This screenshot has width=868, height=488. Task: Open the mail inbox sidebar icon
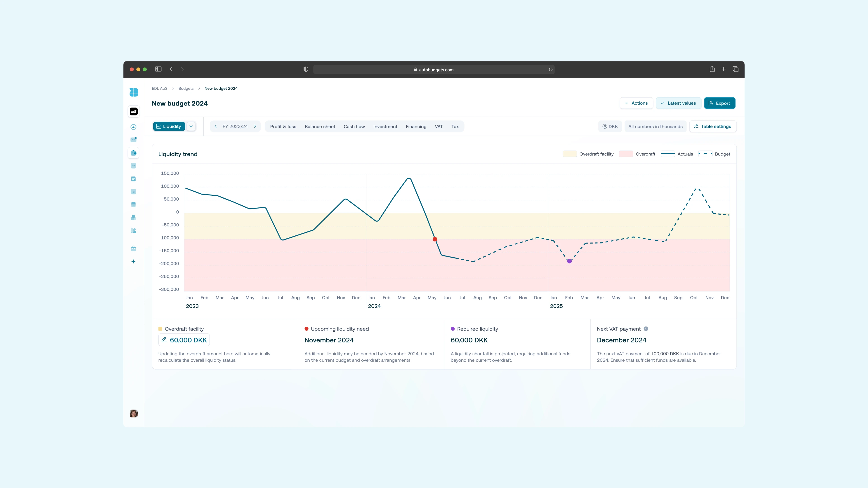(x=133, y=140)
